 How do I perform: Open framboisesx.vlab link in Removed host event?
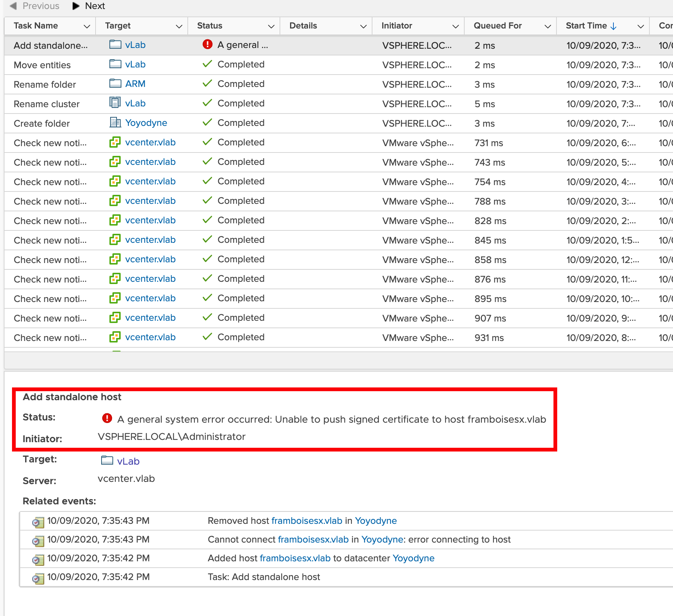(x=307, y=521)
